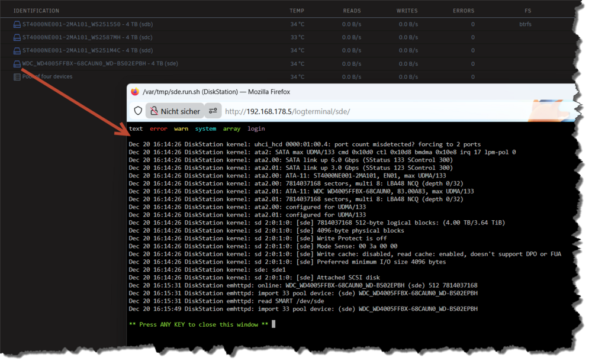Click the emhttpd 'online:' log line
This screenshot has height=364, width=592.
tap(303, 285)
